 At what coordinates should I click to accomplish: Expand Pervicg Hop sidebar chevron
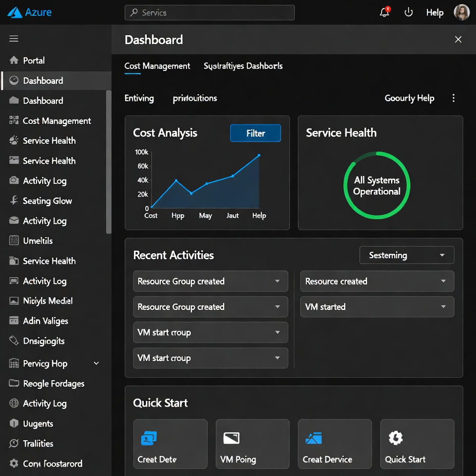[96, 363]
